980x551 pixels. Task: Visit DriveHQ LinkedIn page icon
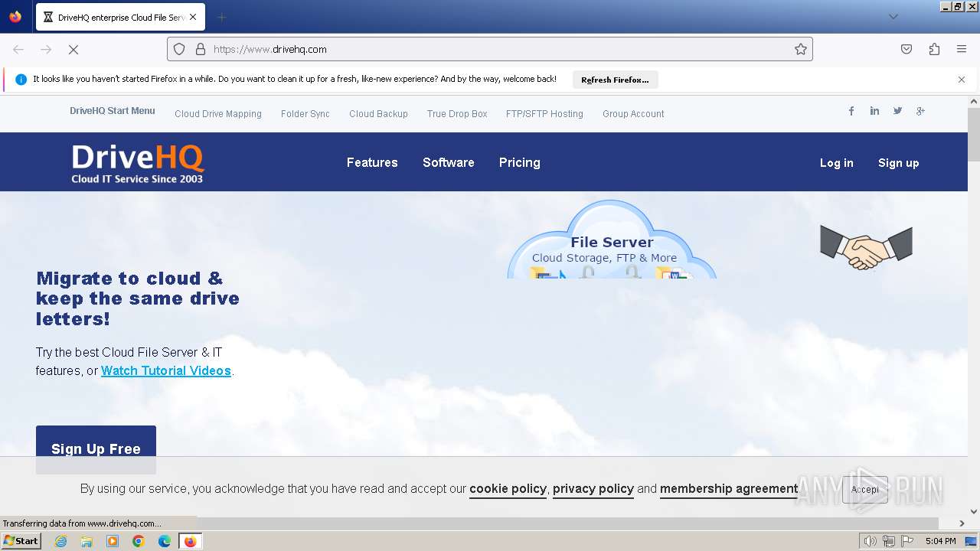(x=874, y=111)
